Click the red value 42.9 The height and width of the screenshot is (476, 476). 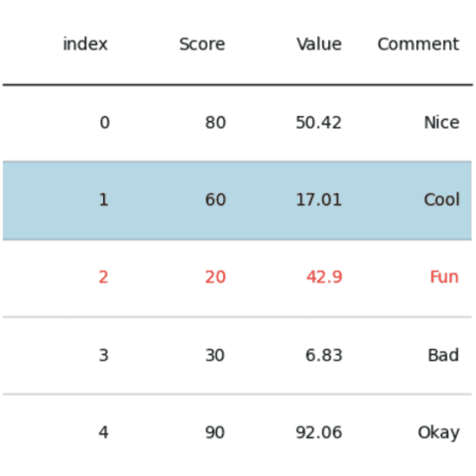[x=324, y=277]
